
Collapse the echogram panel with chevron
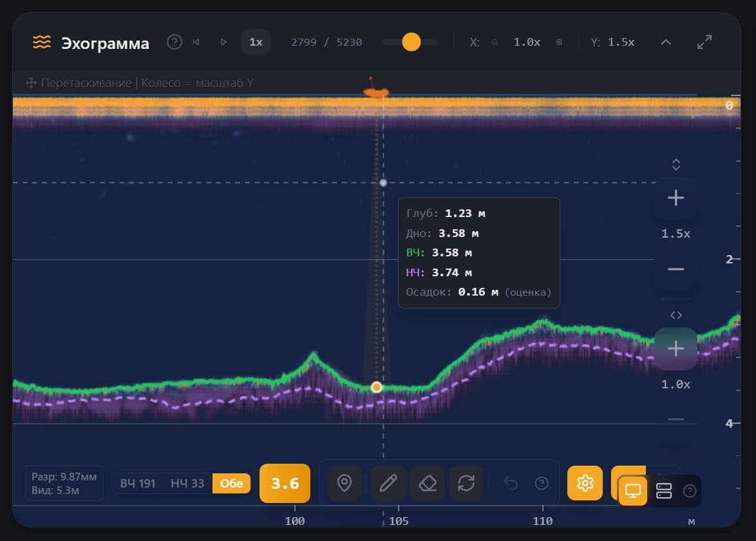[x=666, y=42]
